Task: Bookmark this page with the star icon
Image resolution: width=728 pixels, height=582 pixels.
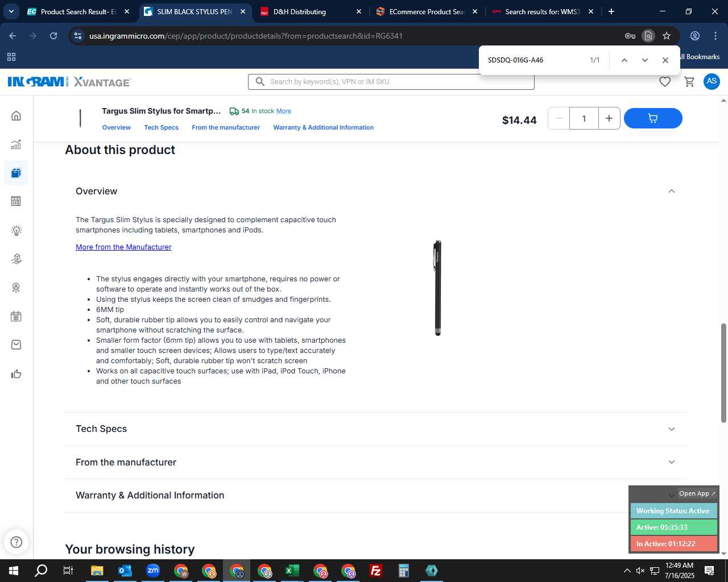Action: point(667,36)
